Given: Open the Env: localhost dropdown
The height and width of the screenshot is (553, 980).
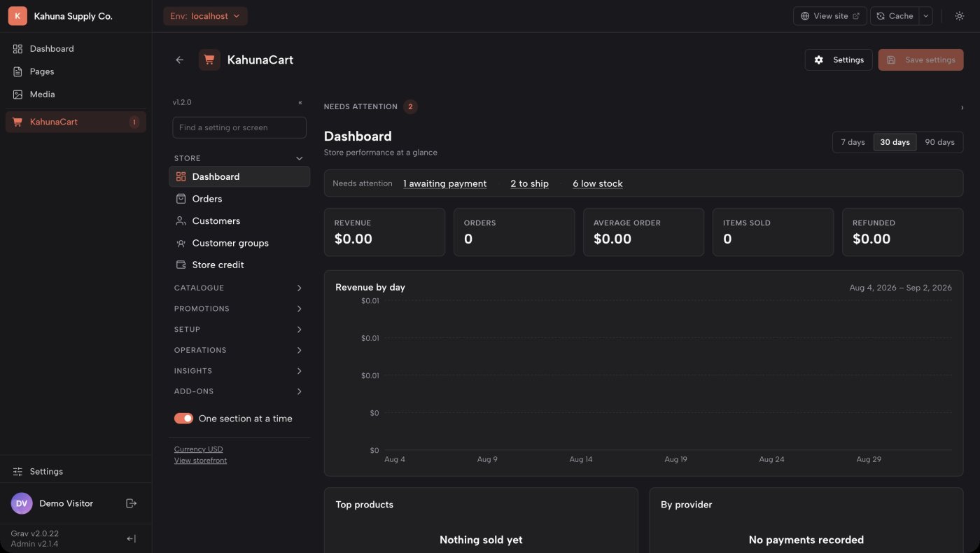Looking at the screenshot, I should point(205,16).
